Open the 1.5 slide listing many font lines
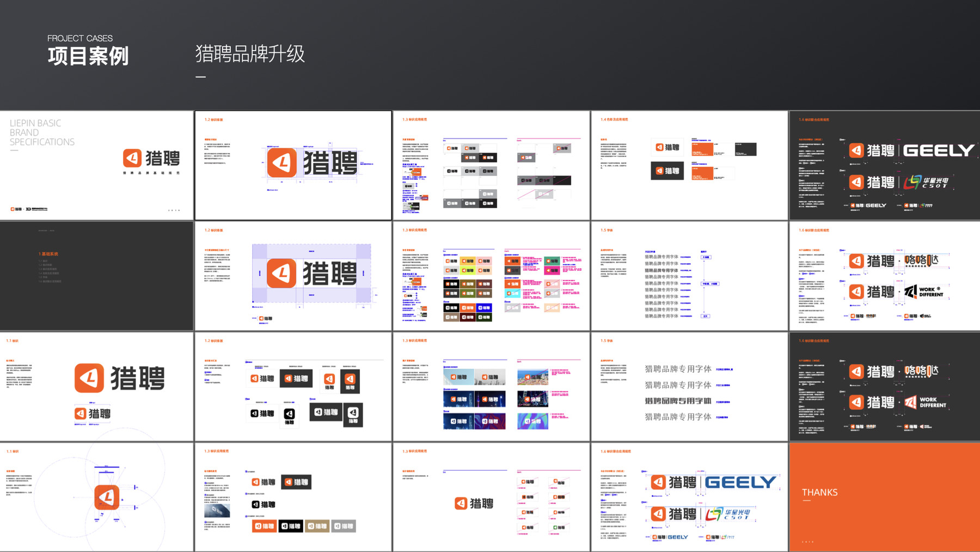This screenshot has width=980, height=552. point(689,276)
